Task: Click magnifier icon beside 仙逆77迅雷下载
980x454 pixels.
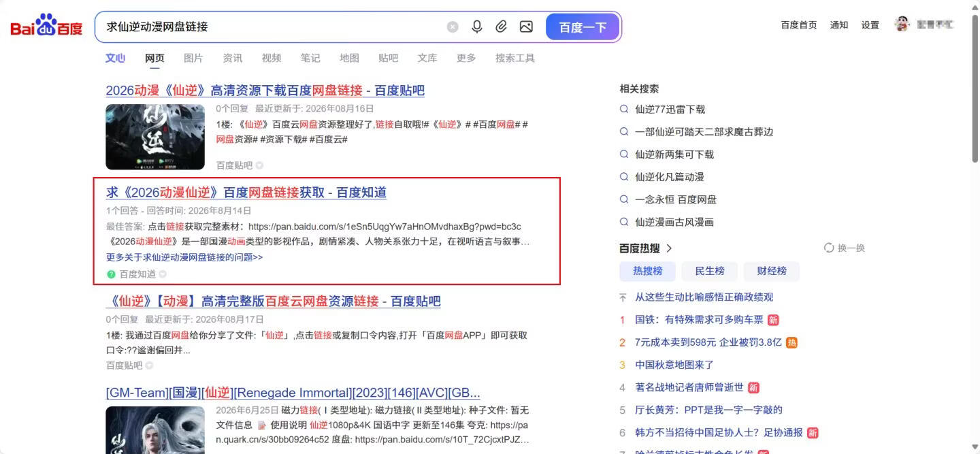Action: click(x=624, y=109)
